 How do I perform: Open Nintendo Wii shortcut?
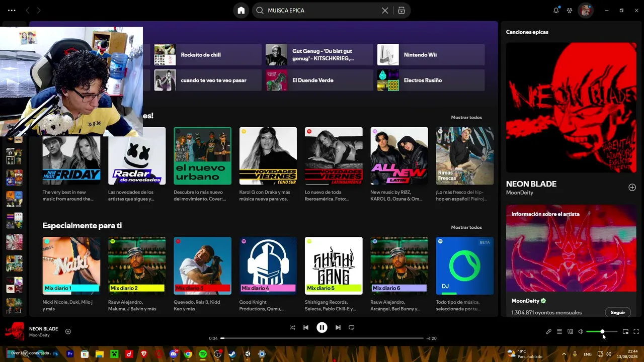[x=431, y=55]
